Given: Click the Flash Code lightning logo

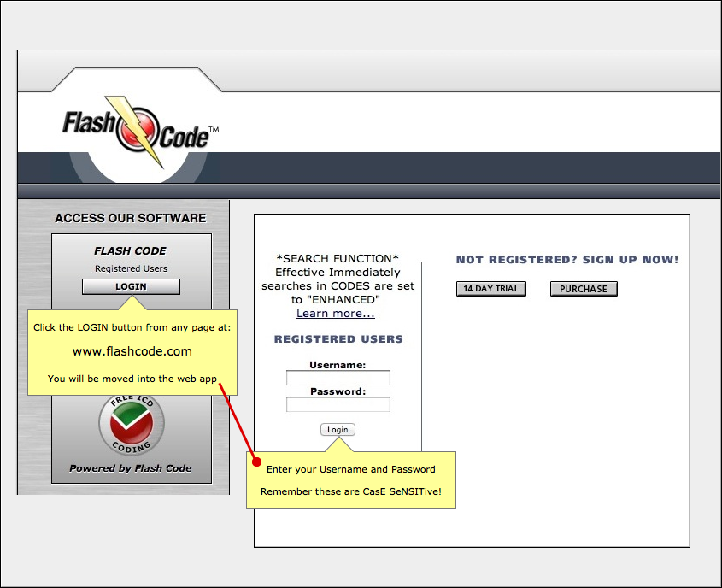Looking at the screenshot, I should click(140, 132).
